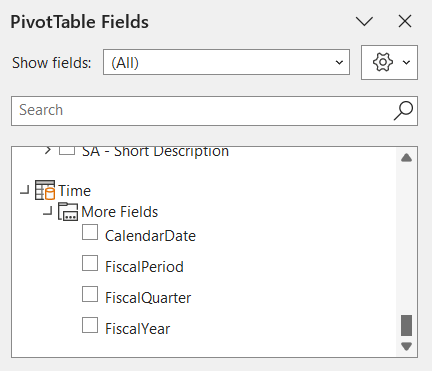Screen dimensions: 432x371
Task: Click the Search fields input box
Action: (x=214, y=111)
